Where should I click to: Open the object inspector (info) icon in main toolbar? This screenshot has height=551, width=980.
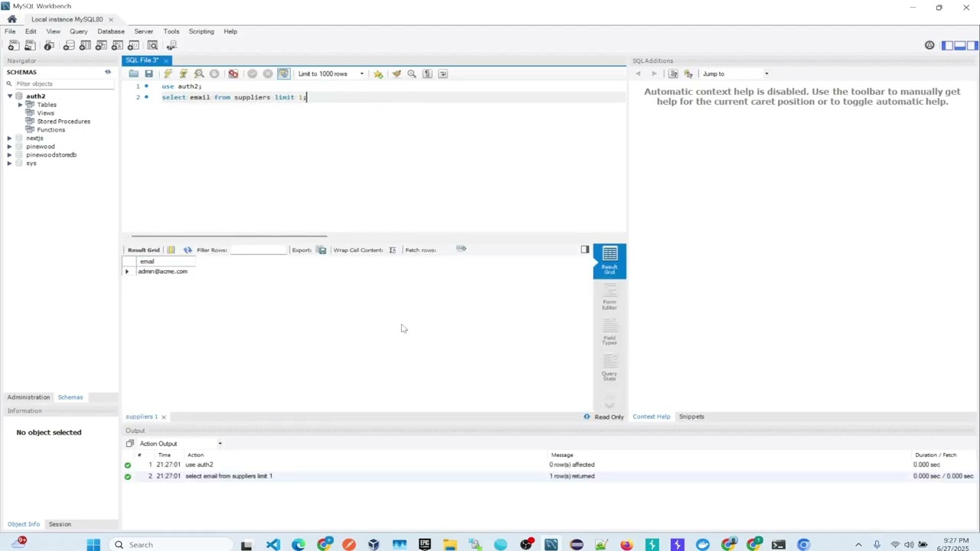[x=49, y=46]
